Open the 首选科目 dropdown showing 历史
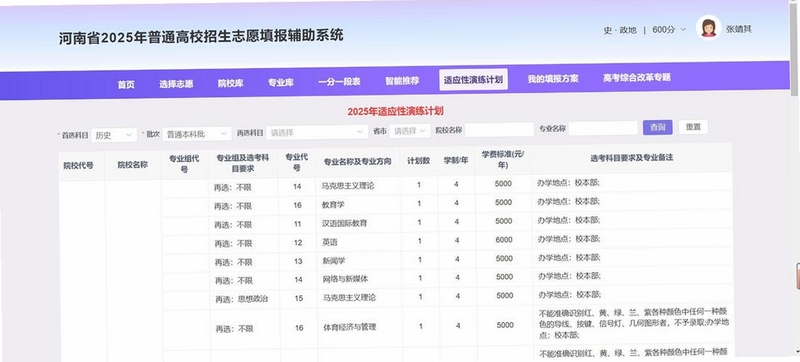 click(x=114, y=135)
